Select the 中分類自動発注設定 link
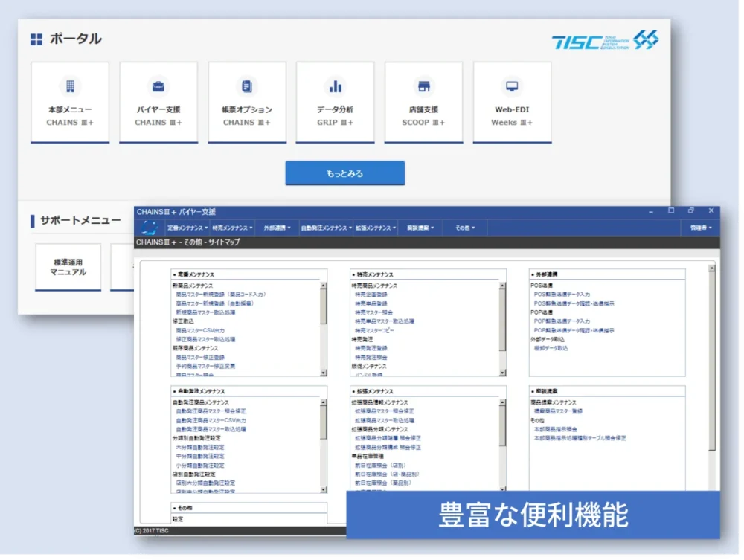This screenshot has width=744, height=560. 199,456
